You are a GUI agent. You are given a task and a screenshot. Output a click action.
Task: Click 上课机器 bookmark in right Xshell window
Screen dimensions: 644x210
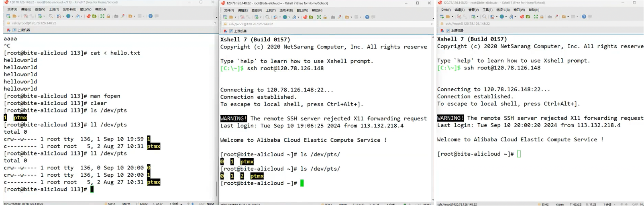tap(454, 31)
